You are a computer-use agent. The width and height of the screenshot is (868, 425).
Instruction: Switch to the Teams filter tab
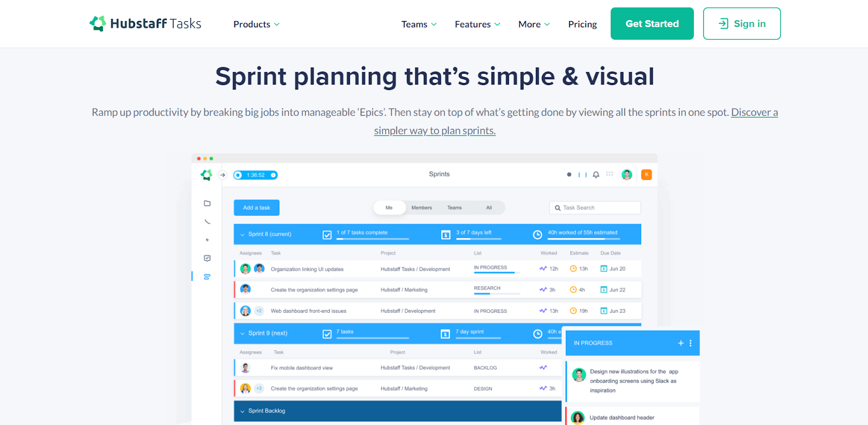455,208
